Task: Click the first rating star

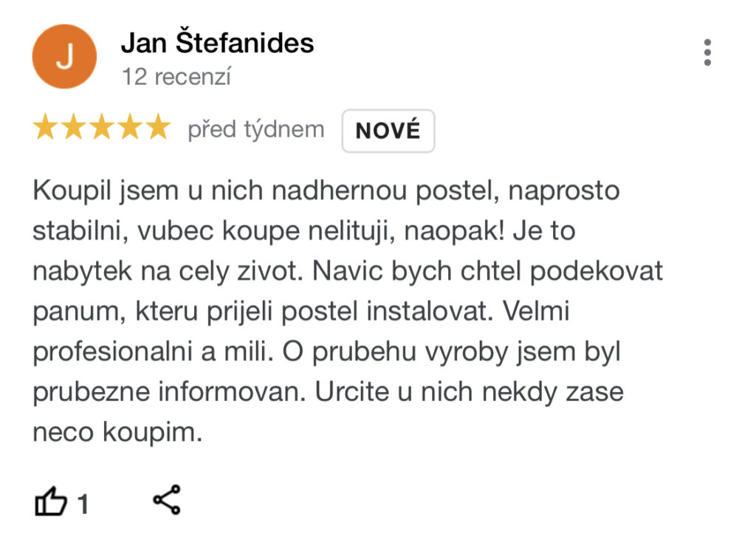Action: pyautogui.click(x=45, y=127)
